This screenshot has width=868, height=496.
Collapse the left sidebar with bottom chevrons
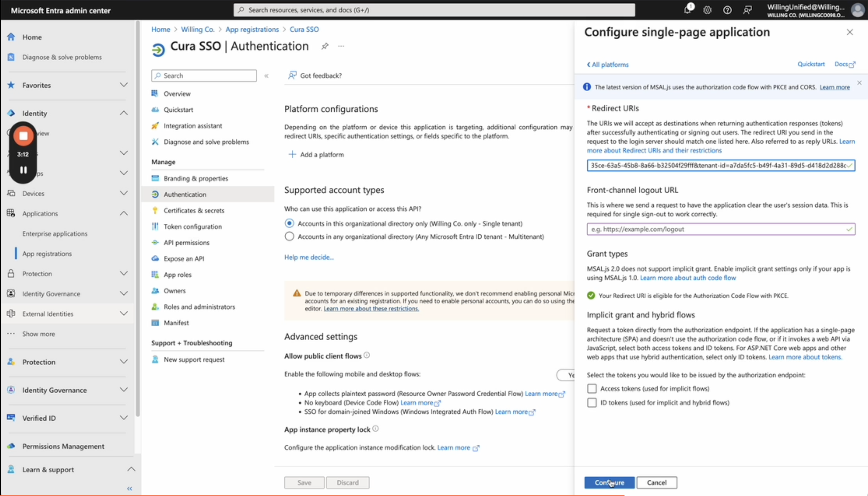130,489
